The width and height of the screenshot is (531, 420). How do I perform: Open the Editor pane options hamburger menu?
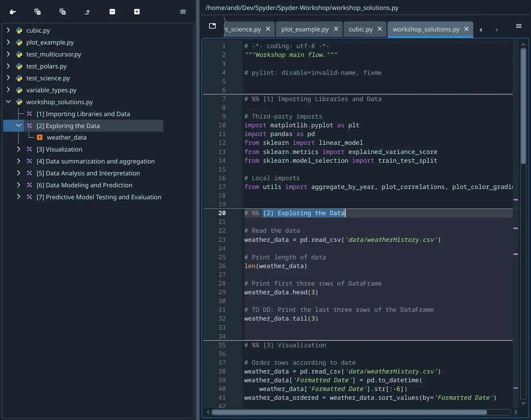tap(519, 26)
